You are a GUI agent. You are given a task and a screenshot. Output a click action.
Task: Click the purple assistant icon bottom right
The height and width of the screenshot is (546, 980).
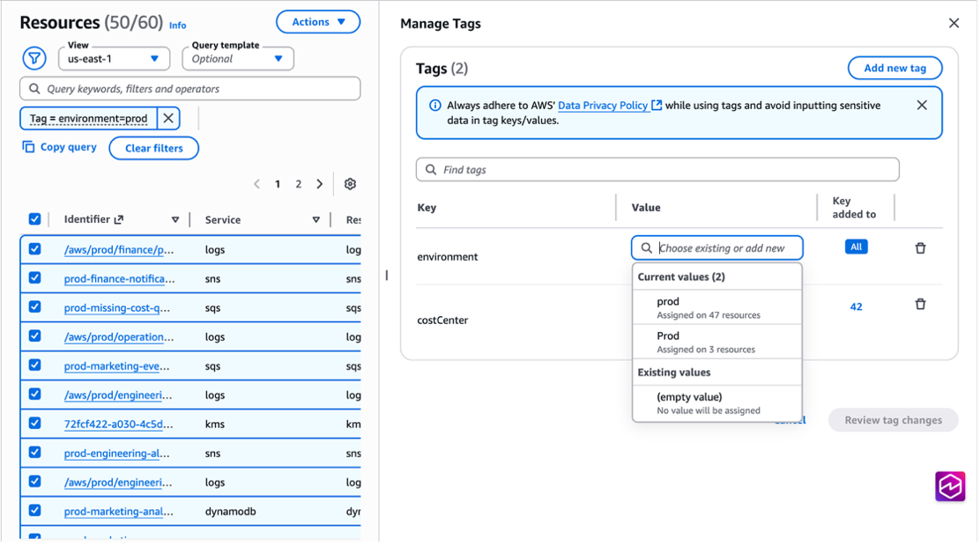[949, 486]
